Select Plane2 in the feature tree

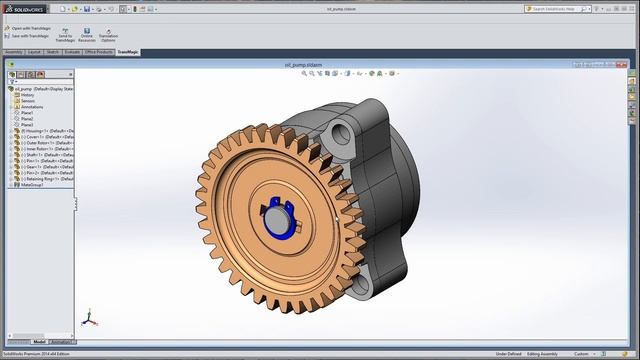[x=24, y=119]
